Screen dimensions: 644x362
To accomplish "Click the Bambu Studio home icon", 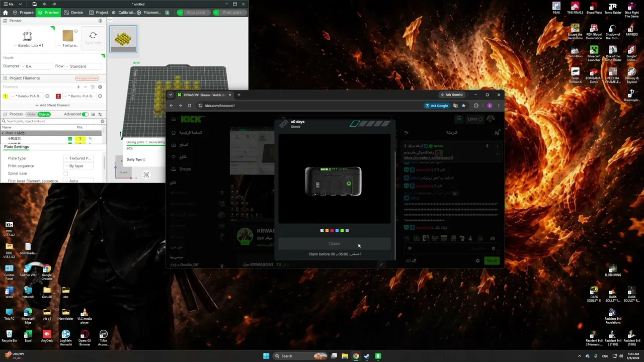I will click(6, 13).
